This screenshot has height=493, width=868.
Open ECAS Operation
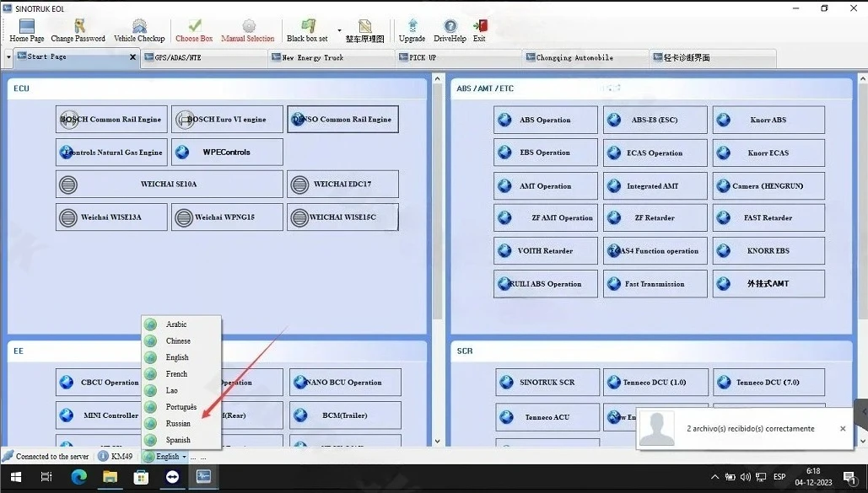[655, 153]
